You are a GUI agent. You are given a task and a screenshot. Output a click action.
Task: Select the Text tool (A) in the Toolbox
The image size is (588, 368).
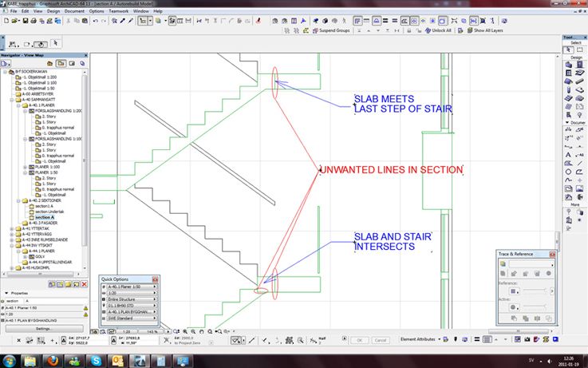point(569,155)
